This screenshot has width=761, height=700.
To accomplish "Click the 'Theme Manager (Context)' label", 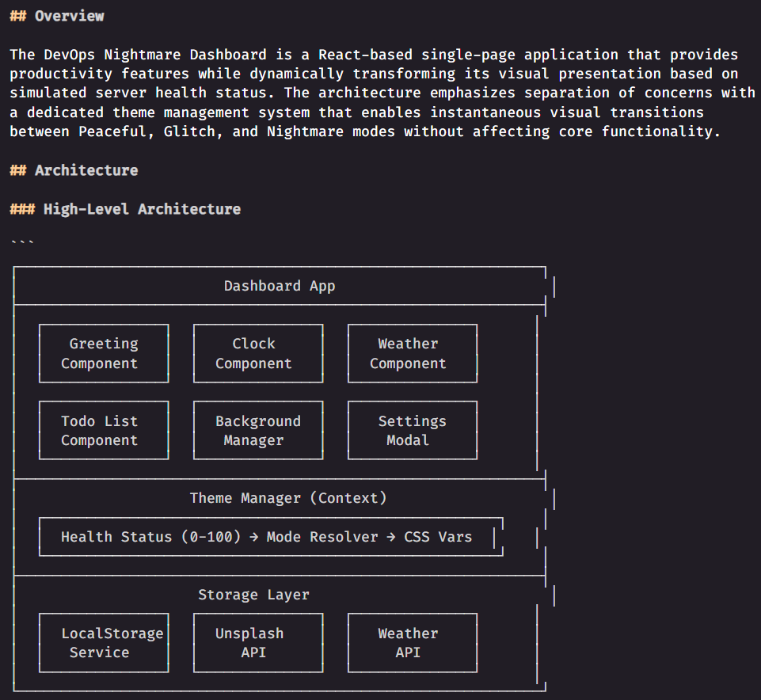I will [x=288, y=499].
